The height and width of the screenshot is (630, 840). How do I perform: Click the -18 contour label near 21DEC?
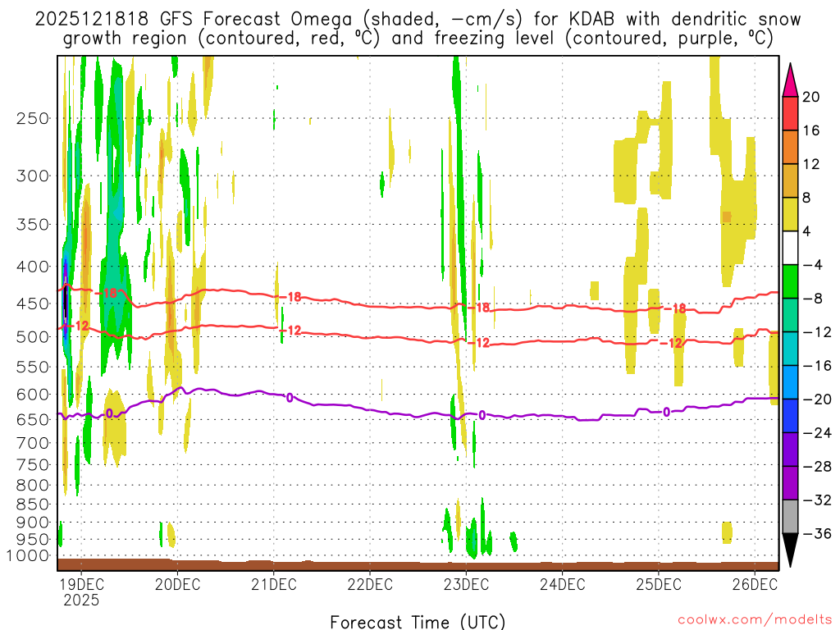coord(291,297)
